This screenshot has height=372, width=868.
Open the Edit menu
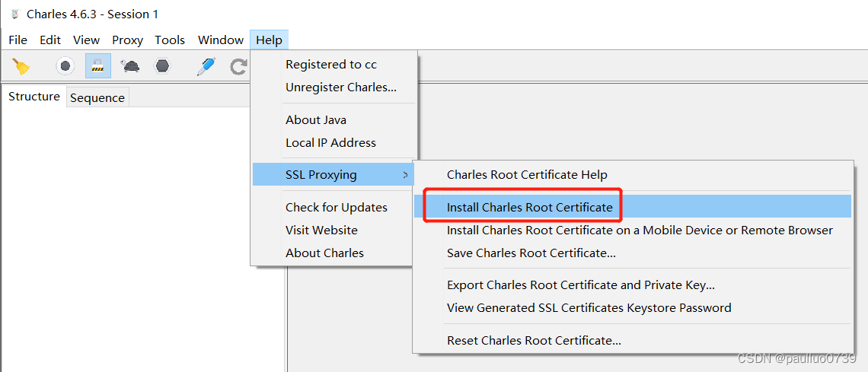(x=50, y=40)
